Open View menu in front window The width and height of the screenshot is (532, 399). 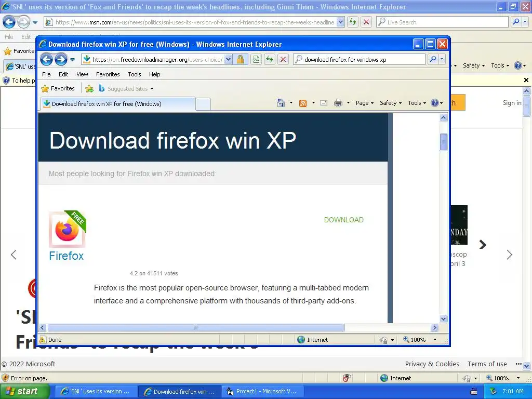tap(82, 74)
